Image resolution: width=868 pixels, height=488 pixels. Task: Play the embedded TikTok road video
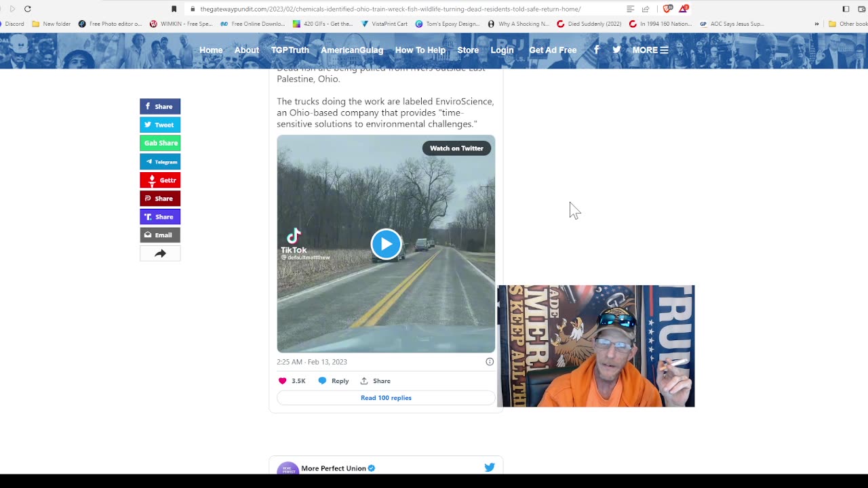click(x=386, y=245)
